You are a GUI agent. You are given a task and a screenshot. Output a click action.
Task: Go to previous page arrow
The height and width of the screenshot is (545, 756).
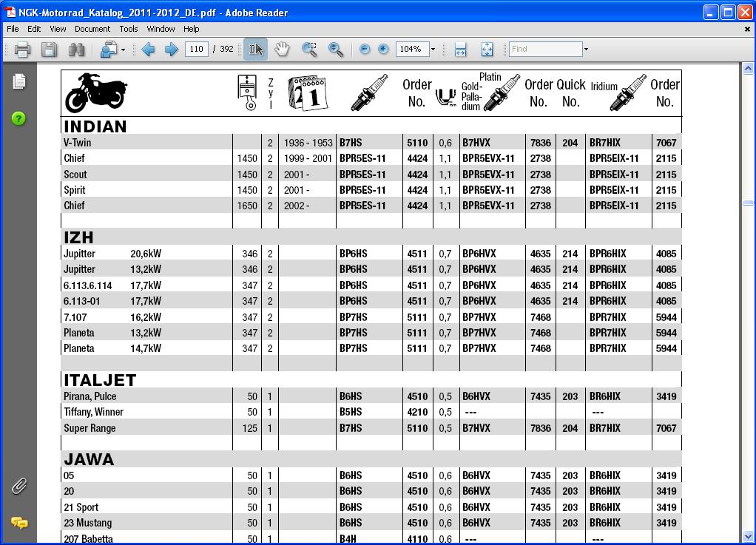pyautogui.click(x=148, y=49)
